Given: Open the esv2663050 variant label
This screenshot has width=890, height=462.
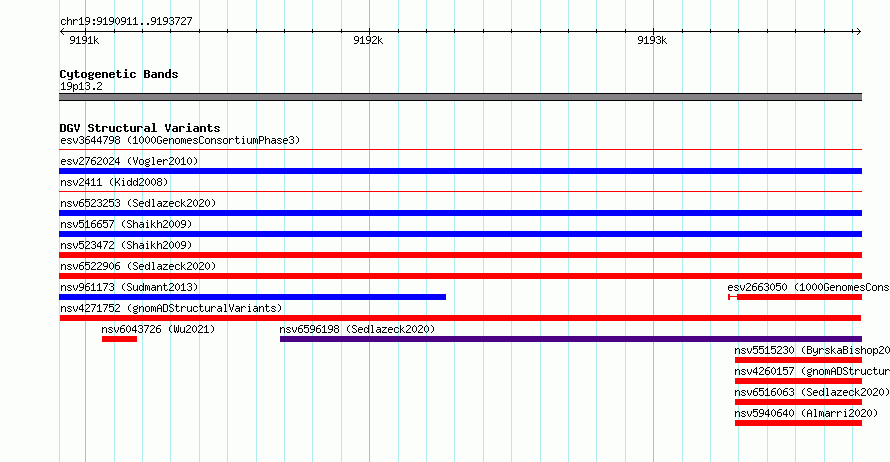Looking at the screenshot, I should pyautogui.click(x=808, y=287).
